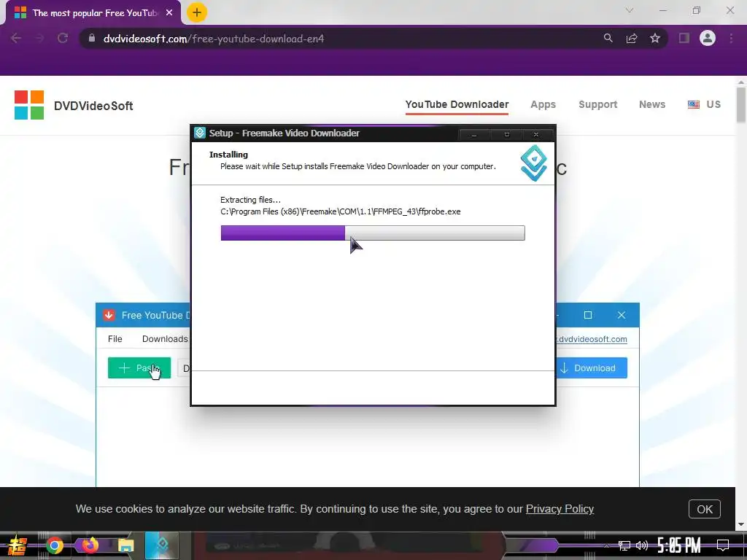Click the US flag icon

694,104
